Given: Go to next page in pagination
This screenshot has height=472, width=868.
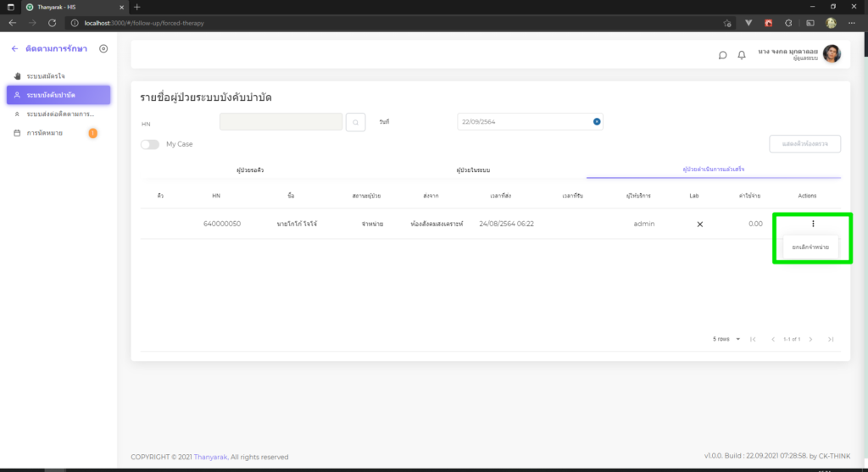Looking at the screenshot, I should point(811,339).
